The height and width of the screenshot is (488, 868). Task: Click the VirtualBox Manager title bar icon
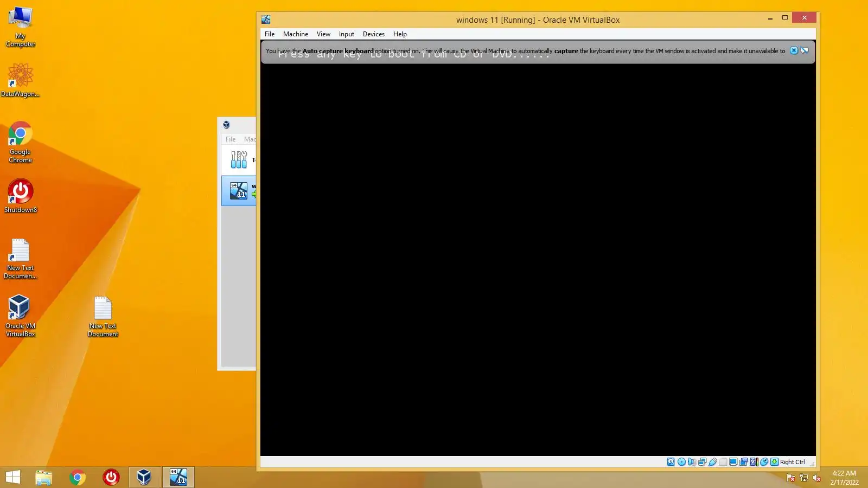pos(226,125)
